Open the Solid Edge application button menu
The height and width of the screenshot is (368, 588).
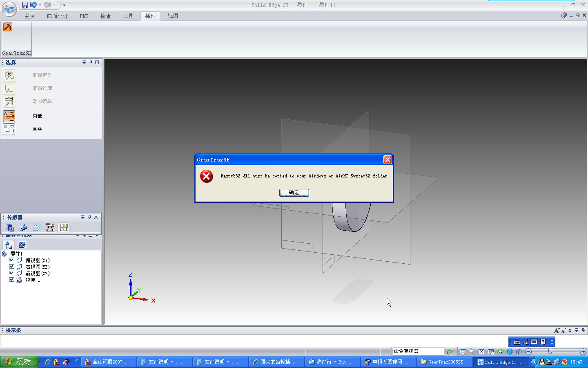(9, 9)
